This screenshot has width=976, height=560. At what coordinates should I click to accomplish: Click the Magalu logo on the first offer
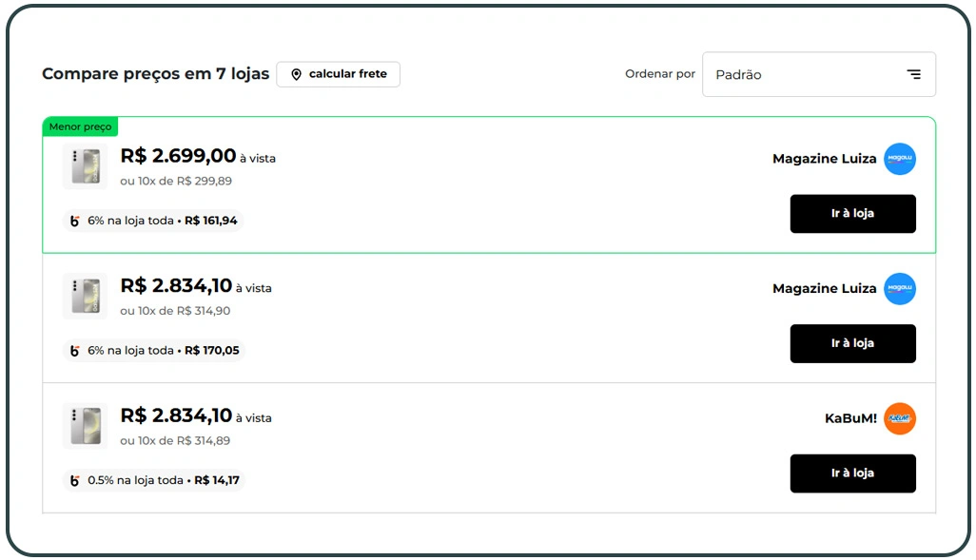[900, 159]
